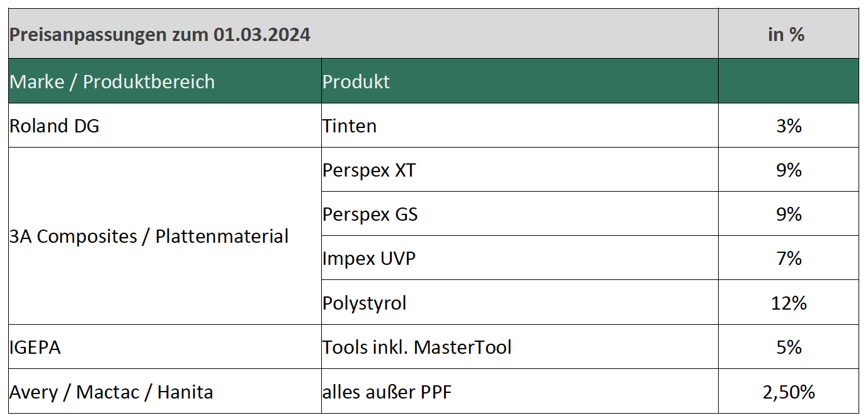Screen dimensions: 868x420
Task: Select the 'Avery / Mactac / Hanita' cell
Action: pos(111,392)
